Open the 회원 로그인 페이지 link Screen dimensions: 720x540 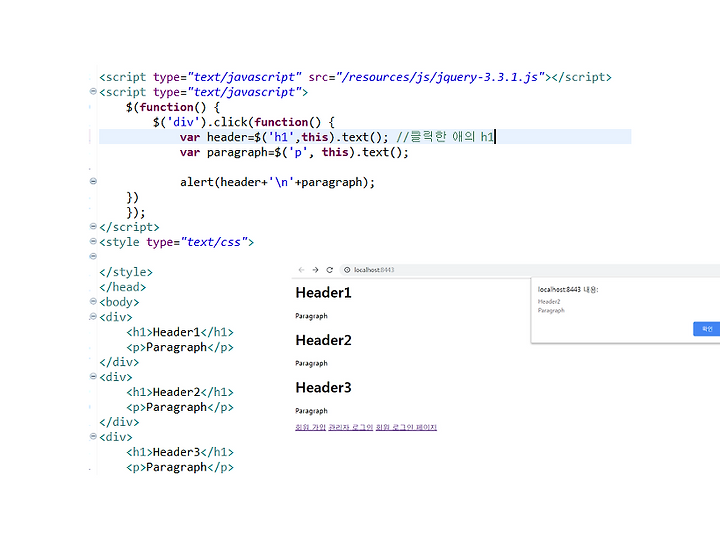pyautogui.click(x=406, y=428)
